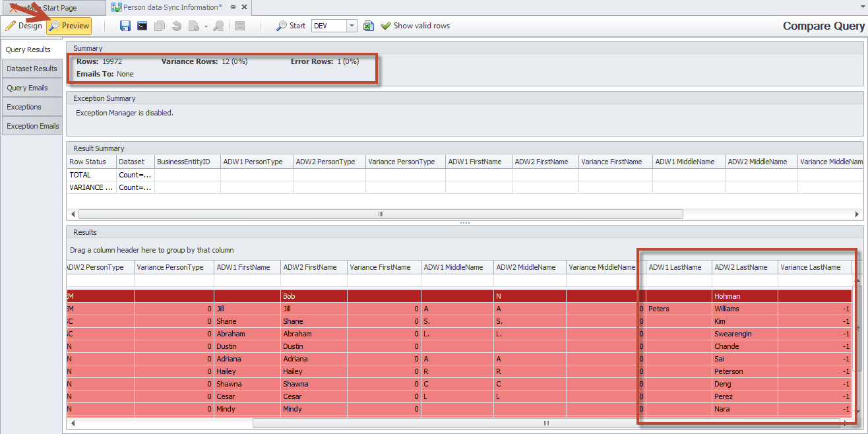Export results with the Excel icon
Screen dimensions: 868x434
(x=369, y=26)
